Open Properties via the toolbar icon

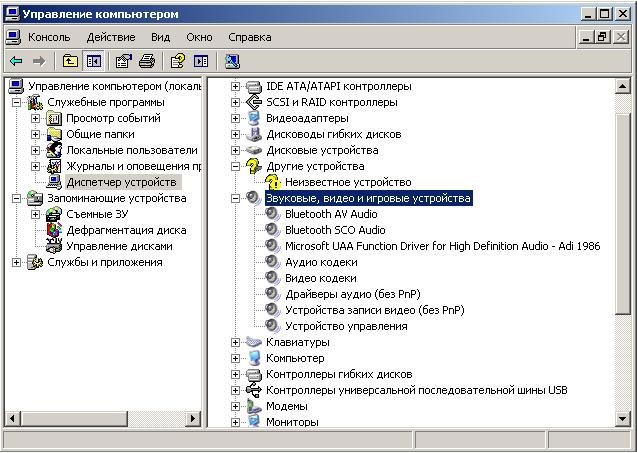pos(124,61)
